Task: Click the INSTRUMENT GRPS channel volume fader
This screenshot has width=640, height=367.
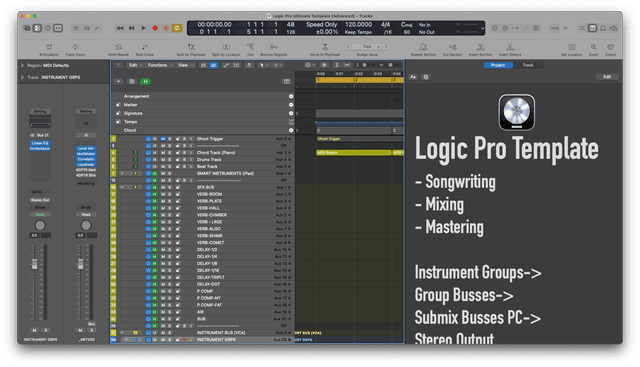Action: pyautogui.click(x=35, y=265)
